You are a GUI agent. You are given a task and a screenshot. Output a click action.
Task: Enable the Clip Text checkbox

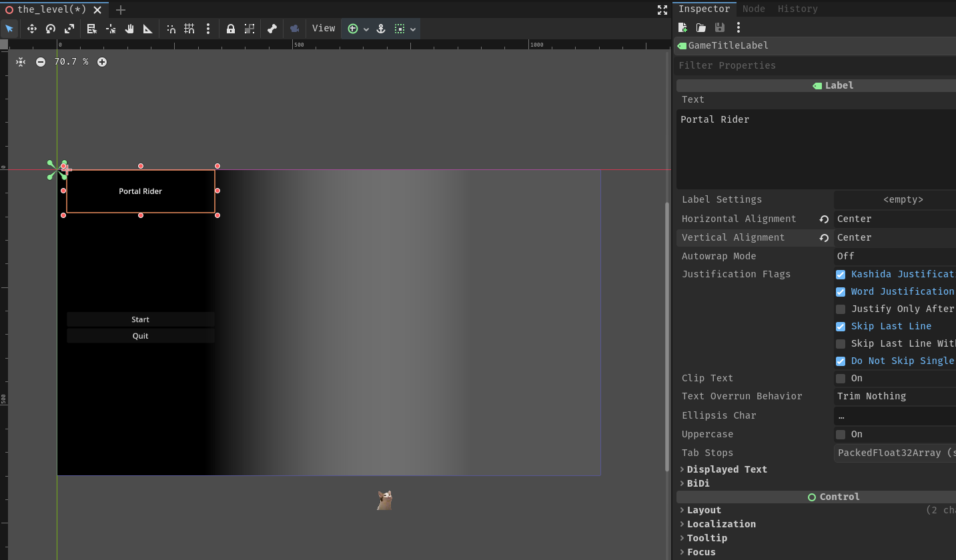click(841, 379)
